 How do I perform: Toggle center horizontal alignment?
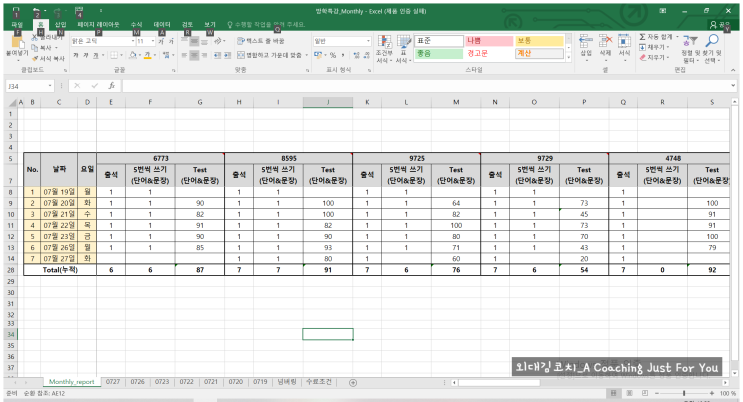click(x=194, y=55)
